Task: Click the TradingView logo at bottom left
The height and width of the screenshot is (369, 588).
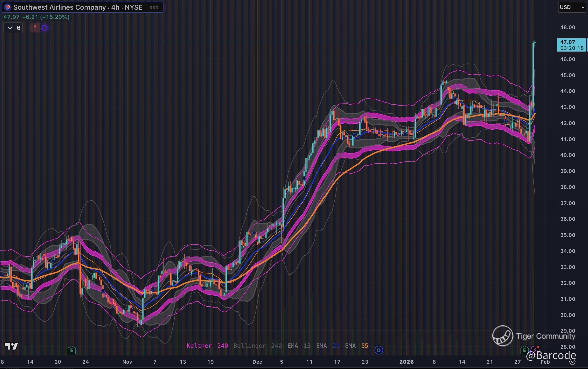Action: click(12, 346)
